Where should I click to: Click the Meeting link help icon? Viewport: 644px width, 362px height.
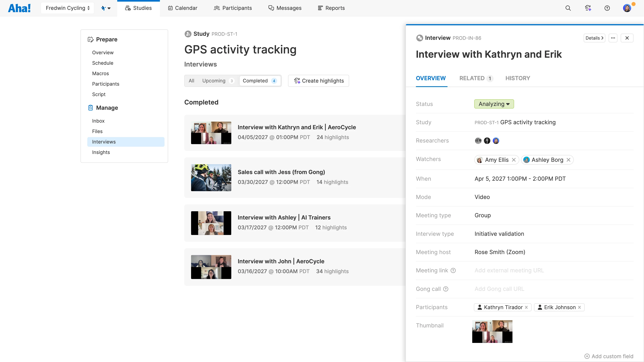(x=453, y=271)
